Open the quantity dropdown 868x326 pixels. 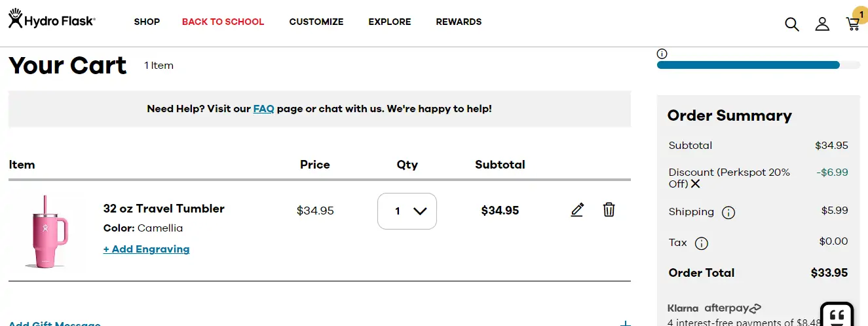(407, 211)
